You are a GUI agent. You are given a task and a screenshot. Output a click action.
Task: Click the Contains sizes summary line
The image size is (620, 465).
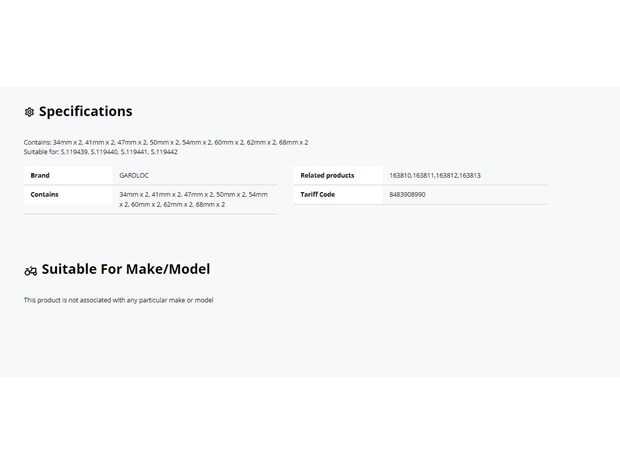(166, 142)
